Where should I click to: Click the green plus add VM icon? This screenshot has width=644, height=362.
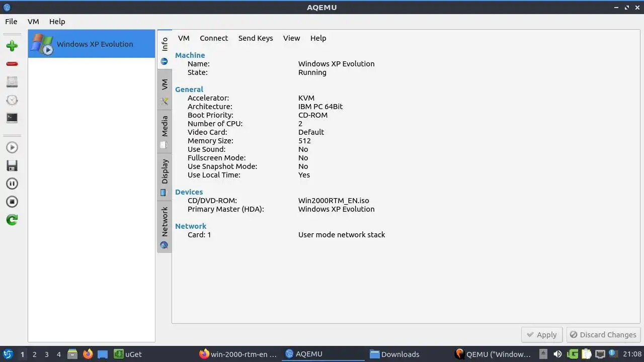coord(12,46)
